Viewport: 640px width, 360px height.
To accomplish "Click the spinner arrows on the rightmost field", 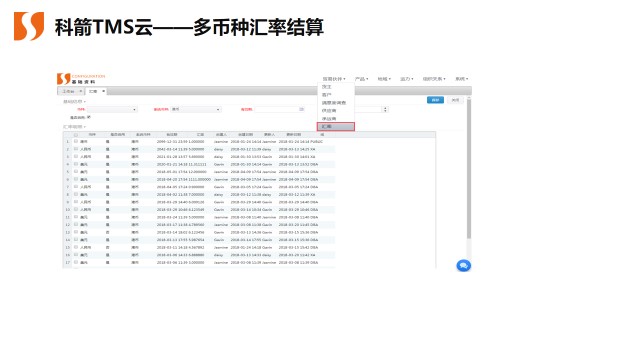I will [385, 109].
